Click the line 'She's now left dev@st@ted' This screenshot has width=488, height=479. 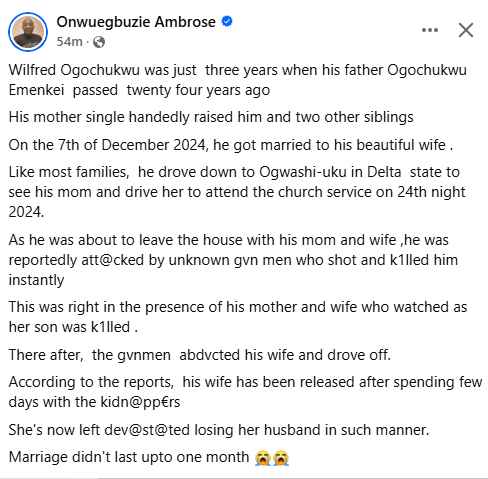click(x=219, y=430)
